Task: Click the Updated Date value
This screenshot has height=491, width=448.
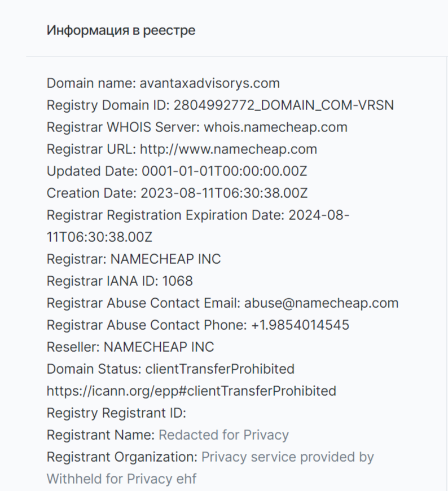Action: tap(225, 171)
